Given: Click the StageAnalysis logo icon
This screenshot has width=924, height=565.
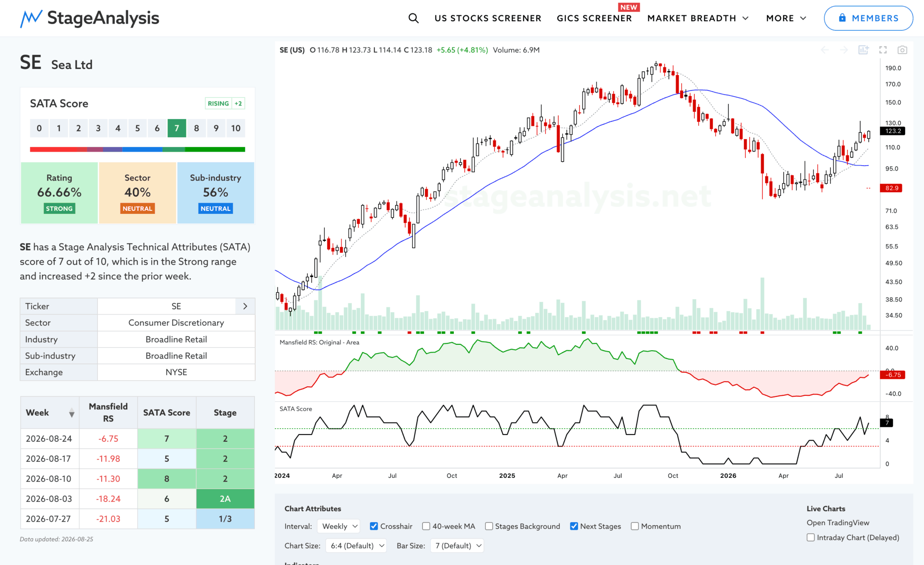Looking at the screenshot, I should tap(31, 18).
